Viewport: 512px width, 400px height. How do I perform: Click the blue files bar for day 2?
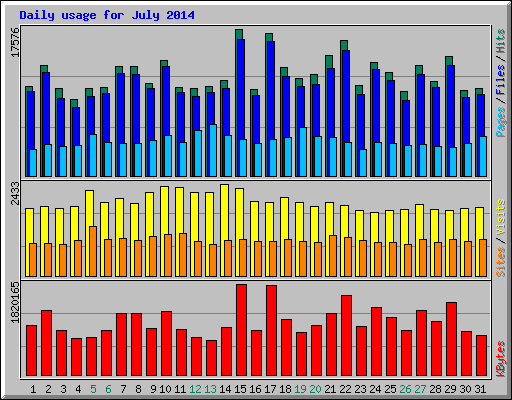[46, 108]
